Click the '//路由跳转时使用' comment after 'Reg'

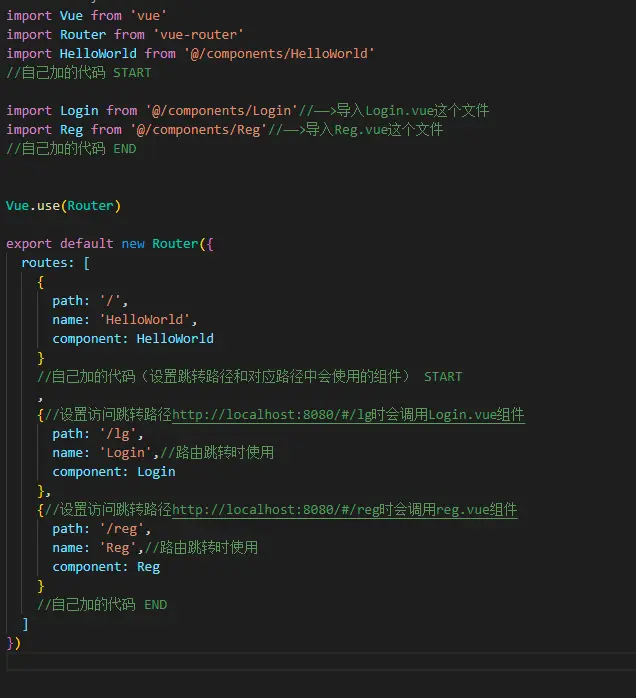point(201,548)
